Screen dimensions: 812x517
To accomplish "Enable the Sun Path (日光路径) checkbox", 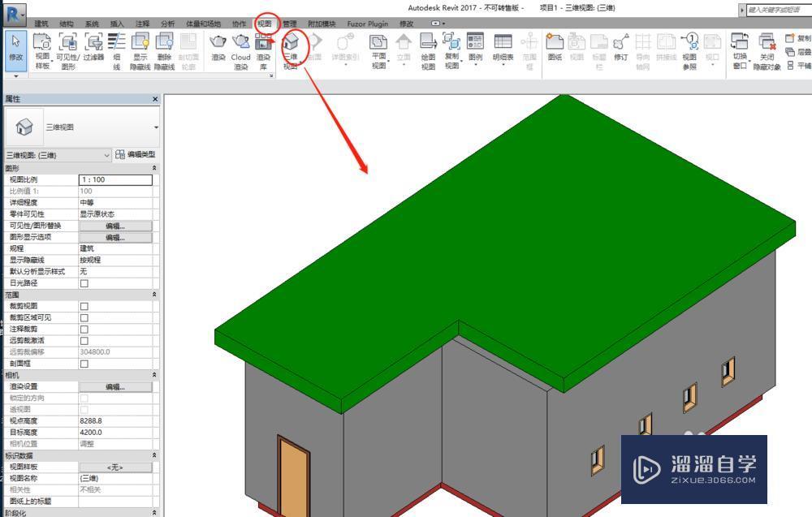I will pyautogui.click(x=84, y=283).
